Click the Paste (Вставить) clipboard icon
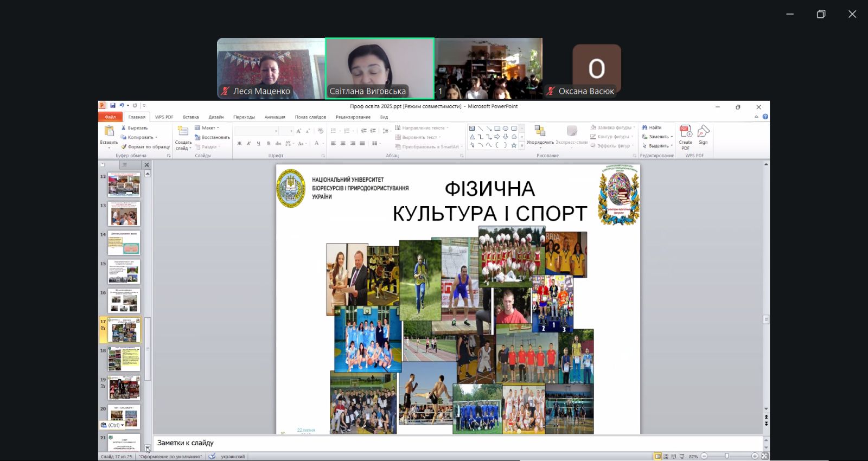 pos(109,131)
